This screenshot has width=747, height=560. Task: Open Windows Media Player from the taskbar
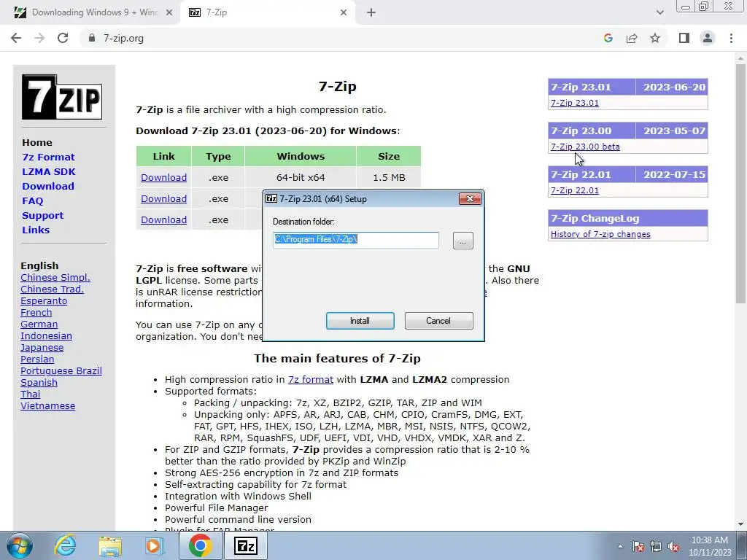coord(154,545)
